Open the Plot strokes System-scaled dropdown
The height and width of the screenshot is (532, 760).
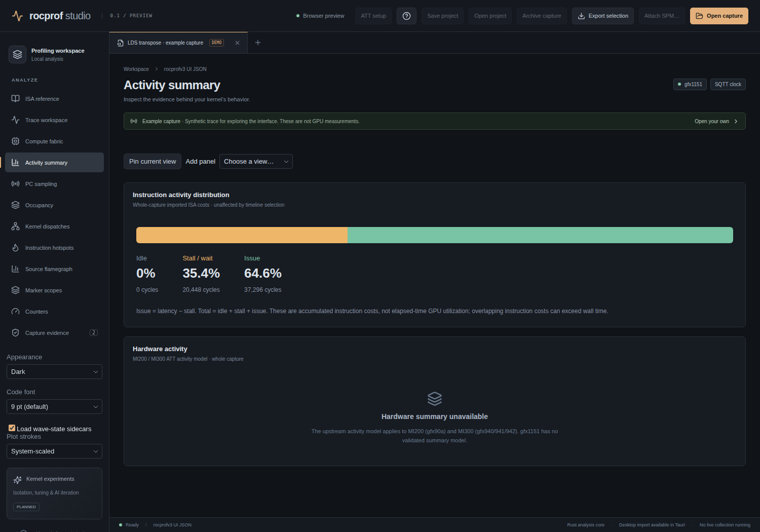coord(54,451)
